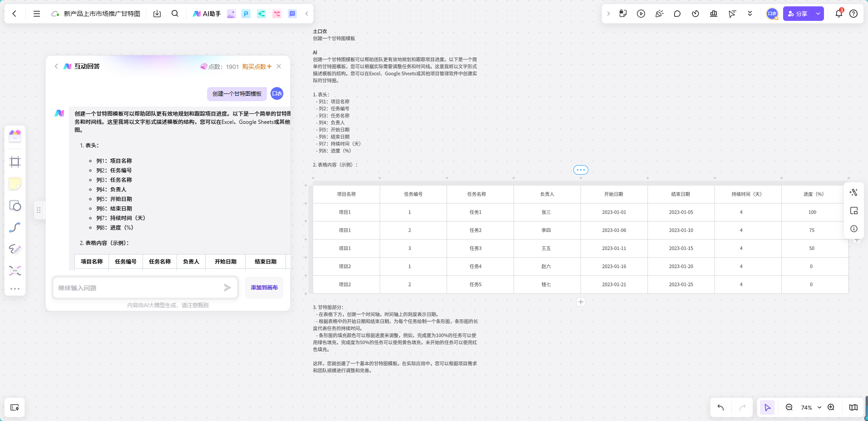
Task: Click the 分享 share button
Action: click(x=798, y=14)
